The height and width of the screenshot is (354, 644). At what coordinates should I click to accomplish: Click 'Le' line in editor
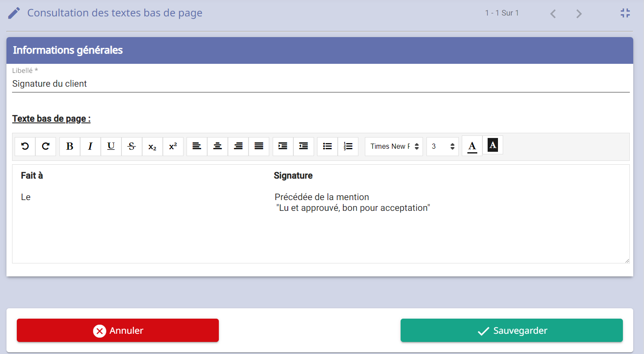[x=26, y=197]
